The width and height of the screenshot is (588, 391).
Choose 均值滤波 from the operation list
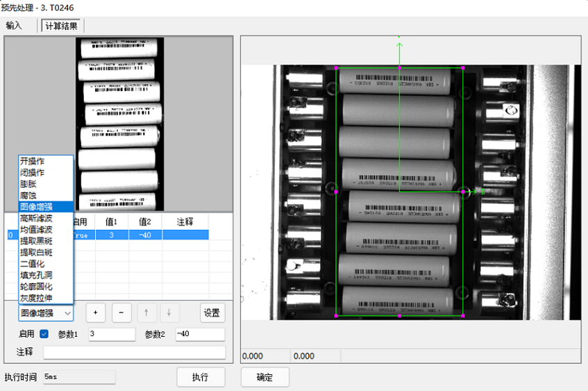[x=46, y=230]
